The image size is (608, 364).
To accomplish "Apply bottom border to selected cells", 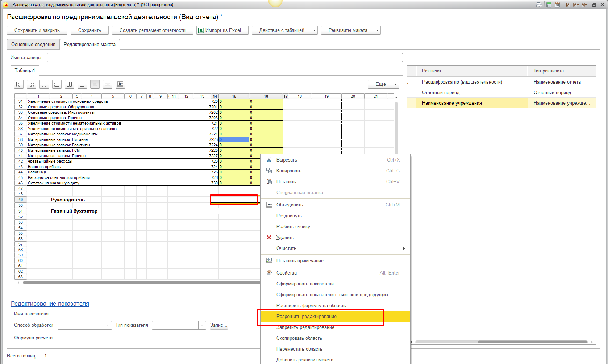I will coord(57,84).
